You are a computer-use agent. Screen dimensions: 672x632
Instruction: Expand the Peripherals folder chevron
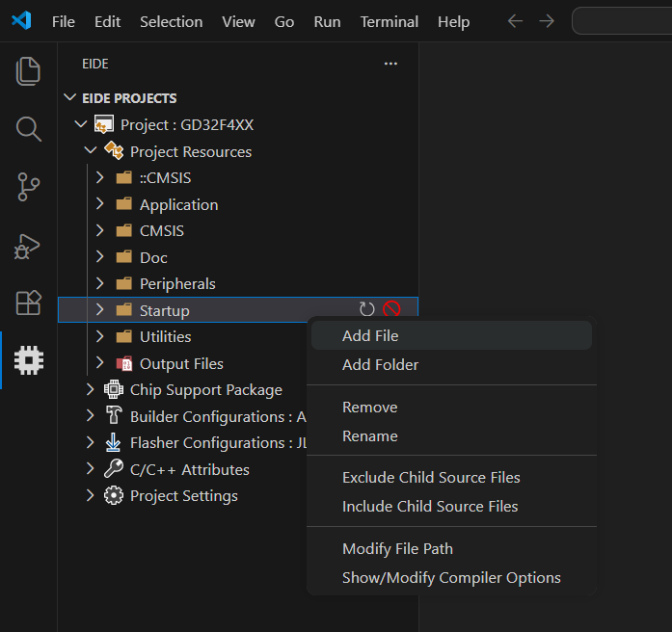[100, 283]
